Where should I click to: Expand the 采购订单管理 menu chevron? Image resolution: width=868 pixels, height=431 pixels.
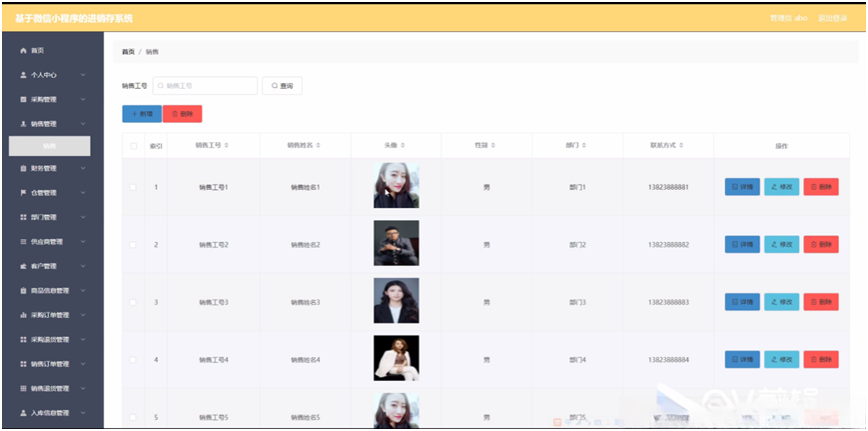click(83, 315)
